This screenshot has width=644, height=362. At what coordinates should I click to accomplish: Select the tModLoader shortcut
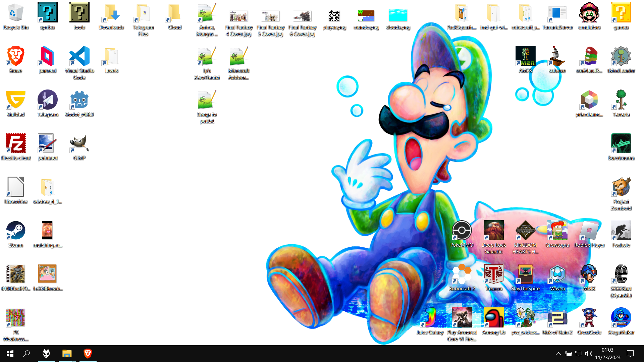[621, 60]
